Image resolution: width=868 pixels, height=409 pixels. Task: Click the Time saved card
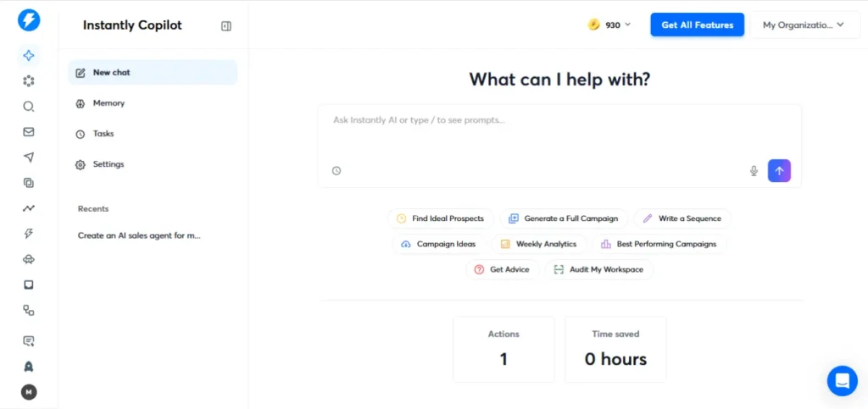(615, 350)
